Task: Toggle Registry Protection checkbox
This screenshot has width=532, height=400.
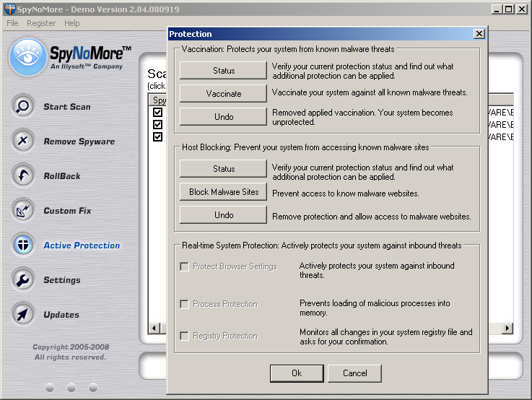Action: pos(184,336)
